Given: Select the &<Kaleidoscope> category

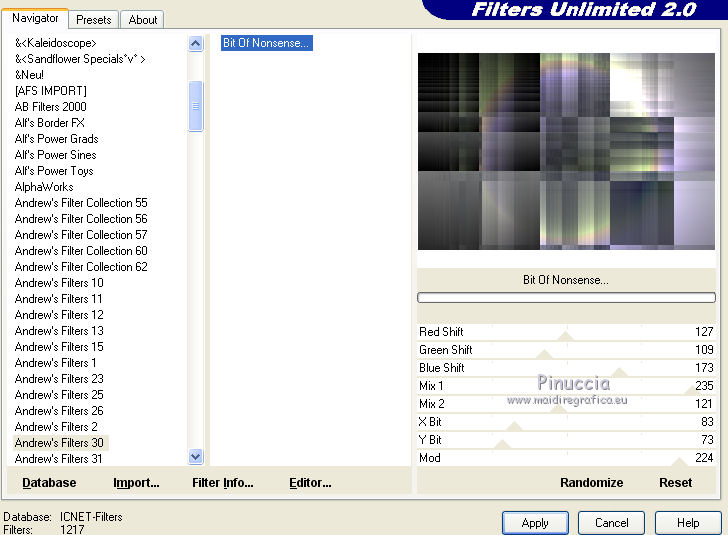Looking at the screenshot, I should pos(56,43).
